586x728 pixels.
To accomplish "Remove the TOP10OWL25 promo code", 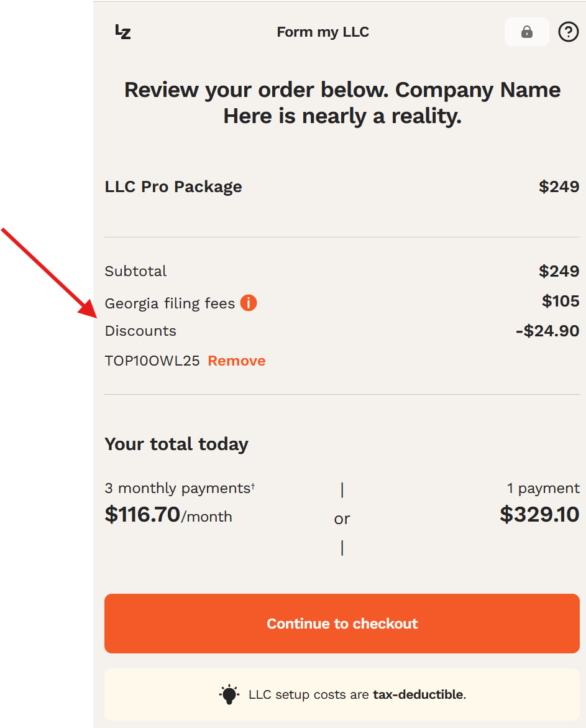I will pos(236,361).
